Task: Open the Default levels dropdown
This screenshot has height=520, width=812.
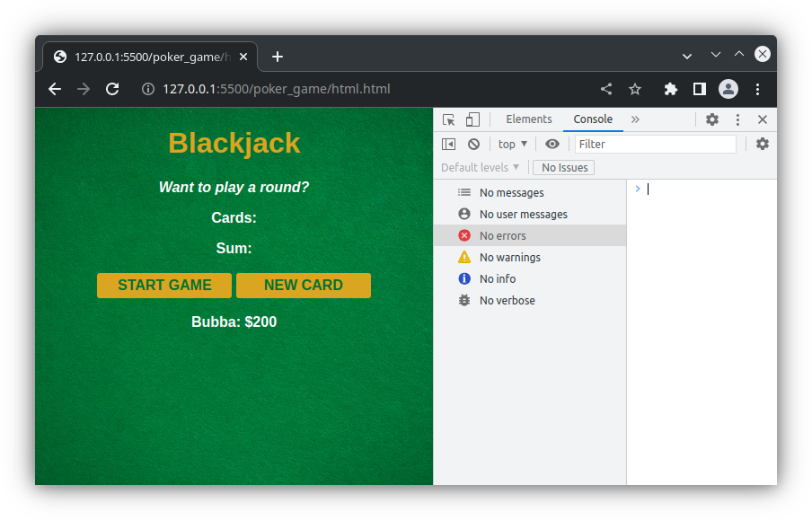Action: tap(480, 167)
